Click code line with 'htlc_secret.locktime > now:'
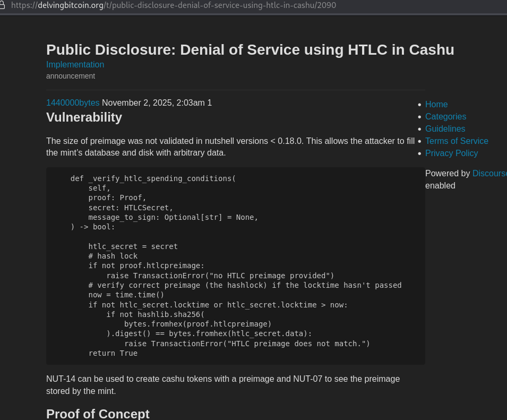Viewport: 507px width, 420px height. [x=218, y=305]
